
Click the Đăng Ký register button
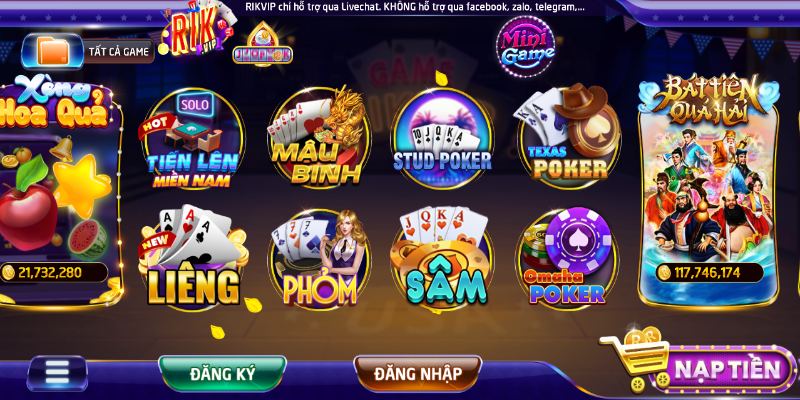(x=222, y=373)
